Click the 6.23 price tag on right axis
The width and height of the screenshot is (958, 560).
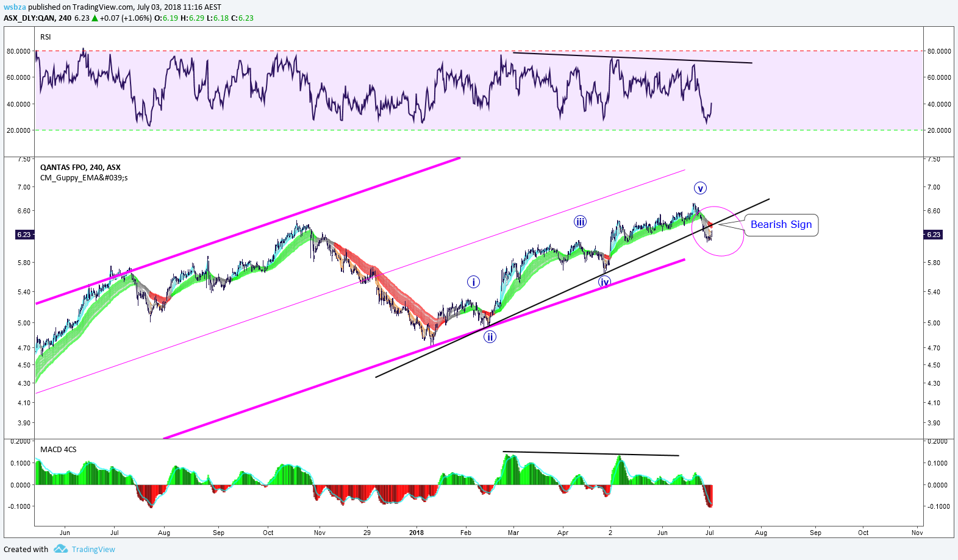(934, 235)
